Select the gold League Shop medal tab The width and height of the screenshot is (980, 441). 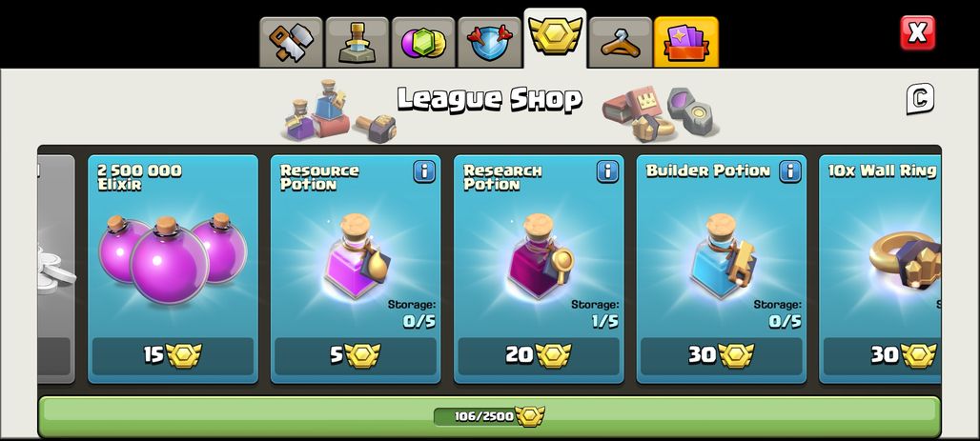(555, 37)
